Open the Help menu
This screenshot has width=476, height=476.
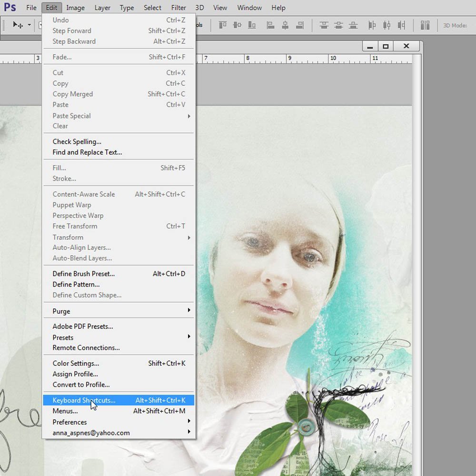pos(278,8)
